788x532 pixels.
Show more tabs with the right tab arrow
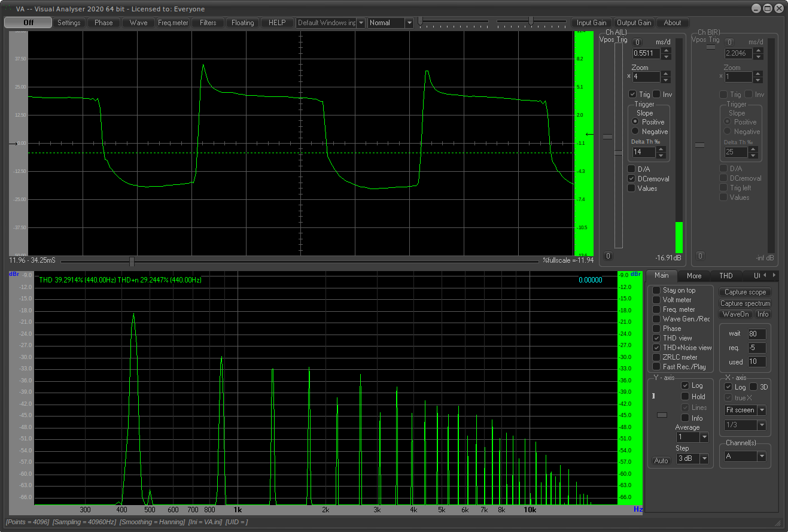point(774,276)
